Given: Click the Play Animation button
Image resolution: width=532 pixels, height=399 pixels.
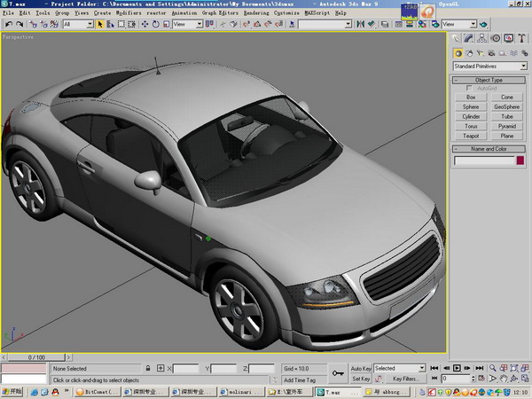Looking at the screenshot, I should click(x=457, y=368).
